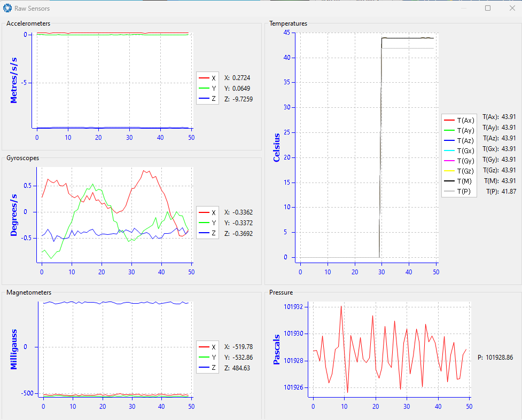Maximize the Raw Sensors window

(x=488, y=8)
